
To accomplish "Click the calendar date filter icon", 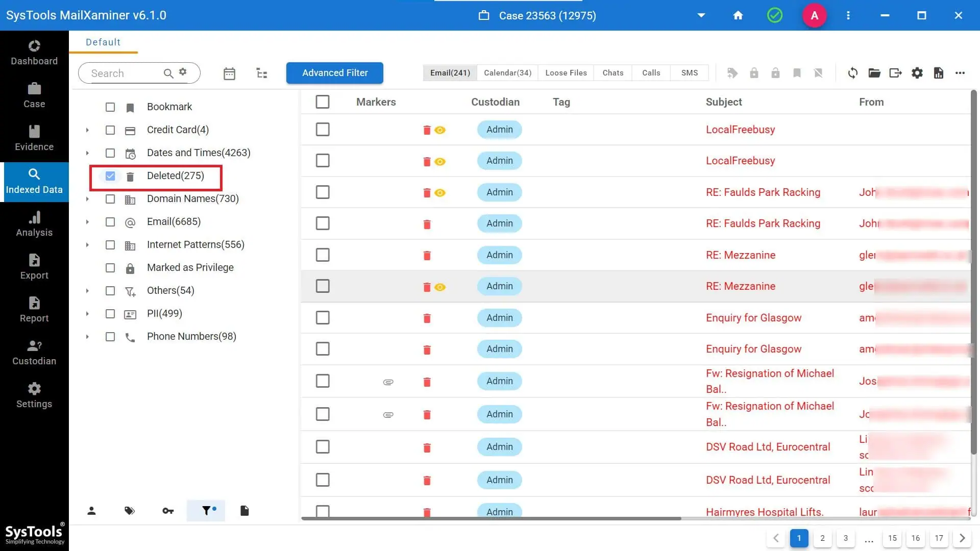I will pos(229,73).
